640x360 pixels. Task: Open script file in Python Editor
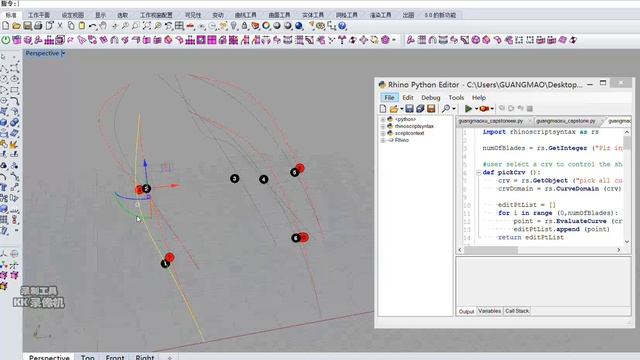pyautogui.click(x=393, y=109)
